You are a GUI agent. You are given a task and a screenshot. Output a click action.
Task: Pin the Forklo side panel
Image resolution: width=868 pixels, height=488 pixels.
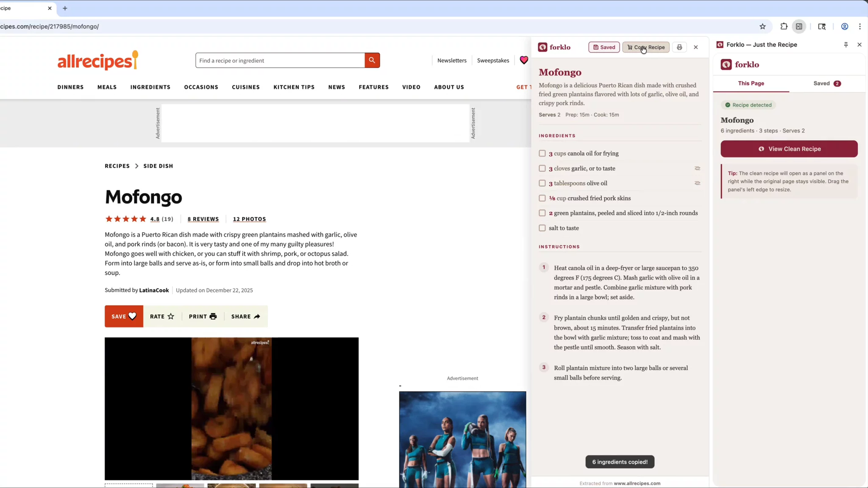pos(846,44)
